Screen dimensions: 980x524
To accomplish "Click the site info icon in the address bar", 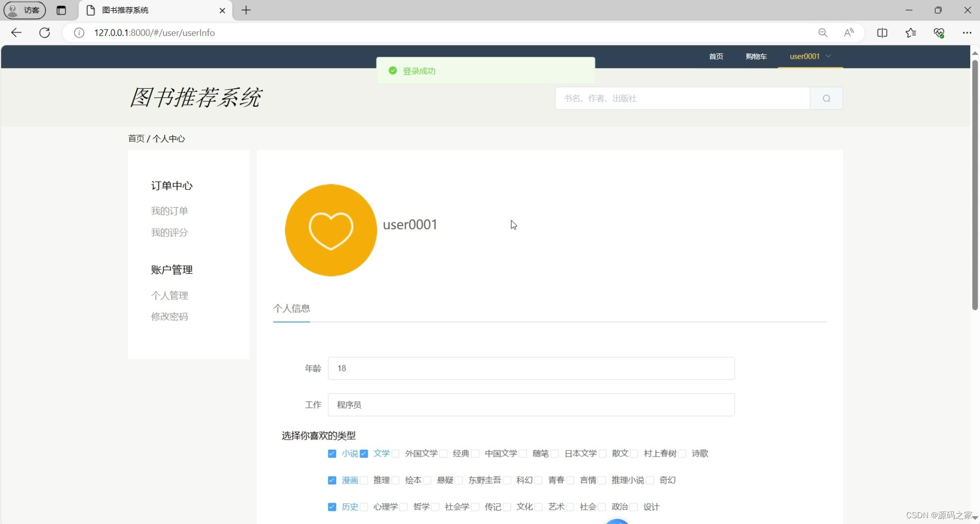I will (78, 33).
